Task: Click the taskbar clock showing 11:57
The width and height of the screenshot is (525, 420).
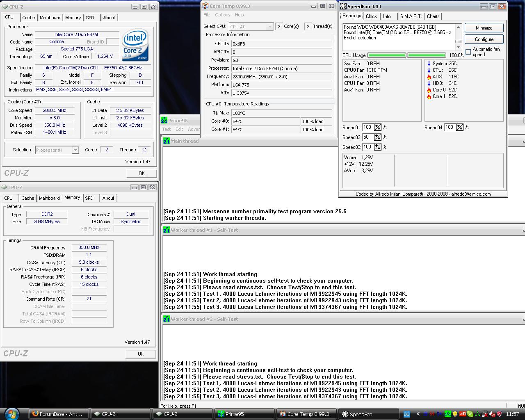Action: pyautogui.click(x=512, y=414)
